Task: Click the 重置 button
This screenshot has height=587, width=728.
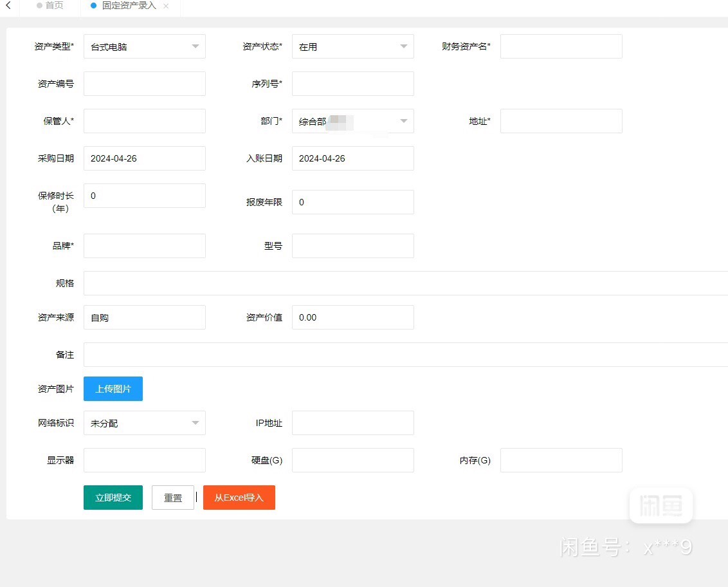Action: point(172,498)
